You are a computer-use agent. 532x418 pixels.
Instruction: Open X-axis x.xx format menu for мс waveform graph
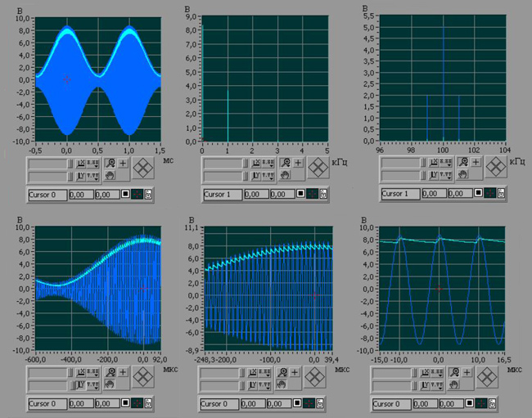[92, 164]
